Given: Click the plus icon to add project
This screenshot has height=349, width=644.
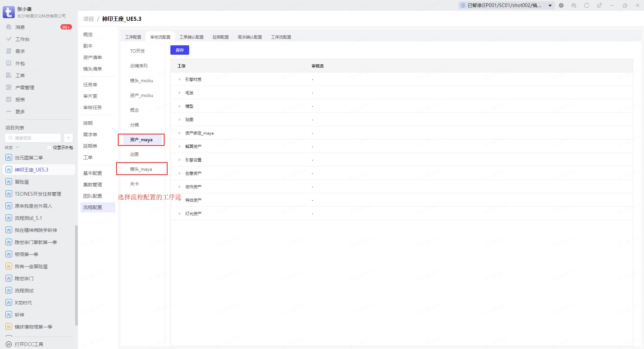Looking at the screenshot, I should pyautogui.click(x=68, y=138).
